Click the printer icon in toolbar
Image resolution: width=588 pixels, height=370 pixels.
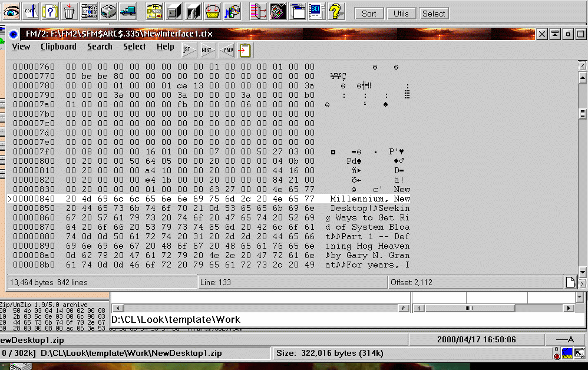(108, 11)
